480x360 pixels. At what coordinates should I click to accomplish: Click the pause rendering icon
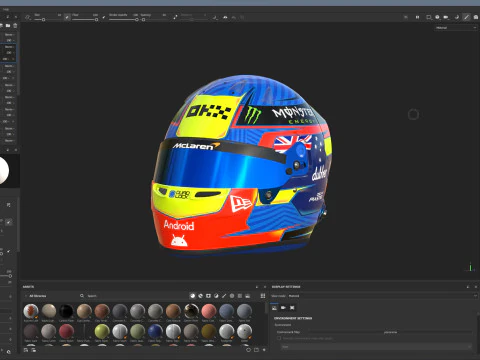[x=417, y=17]
